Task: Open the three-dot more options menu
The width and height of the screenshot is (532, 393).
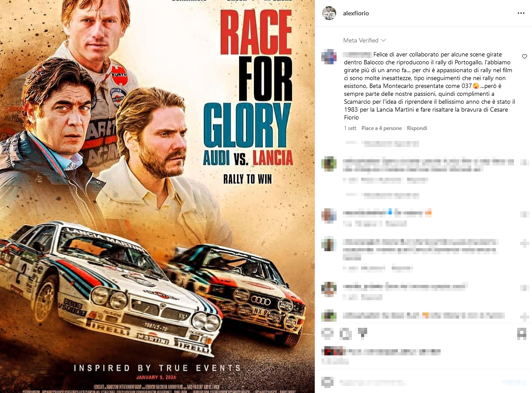Action: point(521,13)
